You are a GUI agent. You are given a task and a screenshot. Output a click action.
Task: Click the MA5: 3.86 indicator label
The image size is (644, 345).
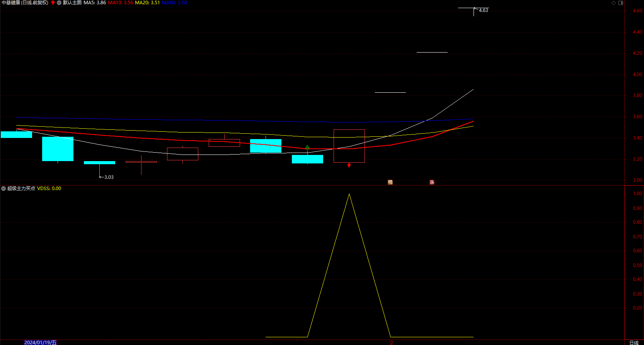coord(95,3)
